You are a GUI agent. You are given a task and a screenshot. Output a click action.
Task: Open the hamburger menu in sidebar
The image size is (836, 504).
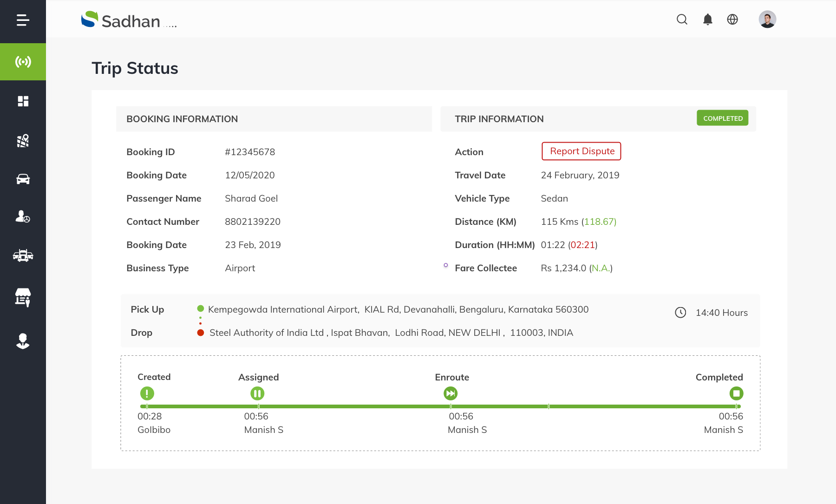pyautogui.click(x=23, y=20)
